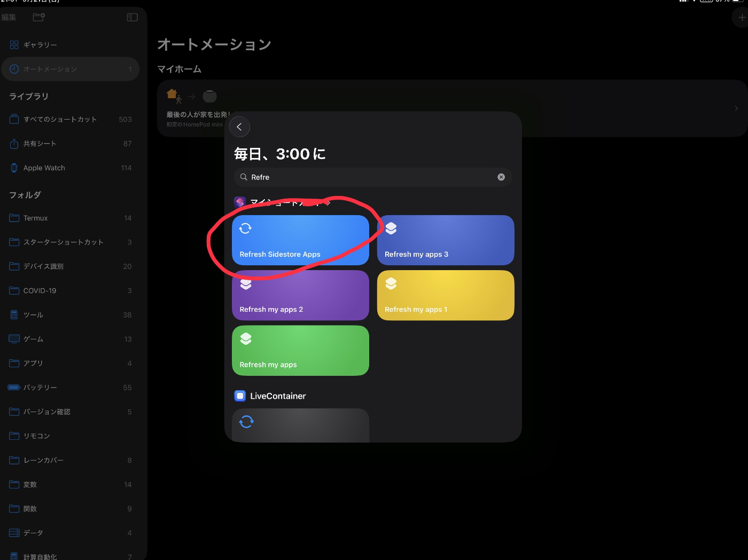748x560 pixels.
Task: Open the 計算自動化 folder
Action: click(x=71, y=555)
